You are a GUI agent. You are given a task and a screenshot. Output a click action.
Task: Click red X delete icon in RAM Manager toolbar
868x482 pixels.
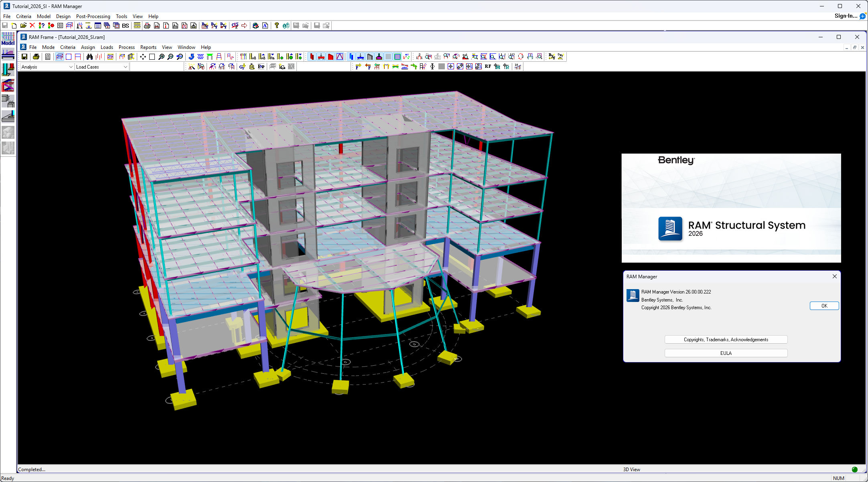coord(32,26)
